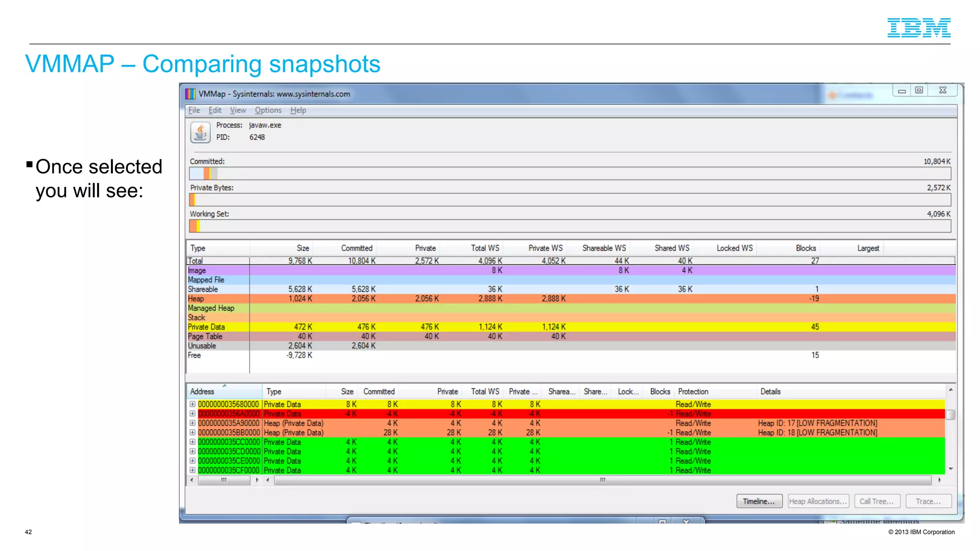
Task: Click Heap ID: 18 [LOW FRAGMENTATION] detail
Action: 817,432
